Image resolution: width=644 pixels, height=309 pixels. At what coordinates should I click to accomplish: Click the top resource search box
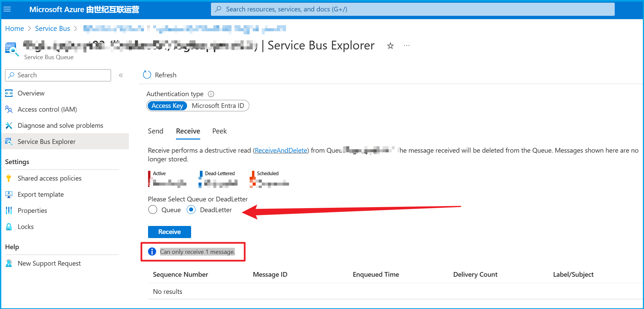(x=413, y=9)
